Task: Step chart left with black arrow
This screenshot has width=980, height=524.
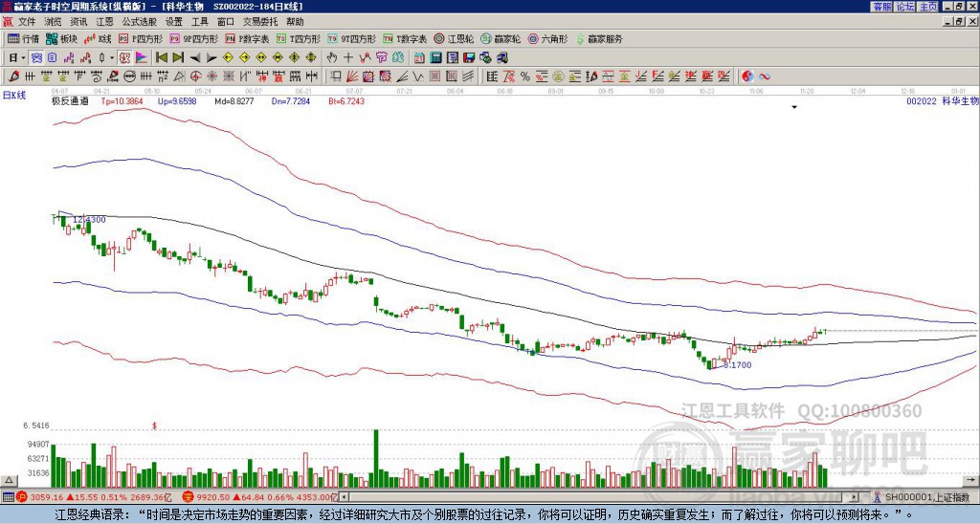Action: coord(195,58)
